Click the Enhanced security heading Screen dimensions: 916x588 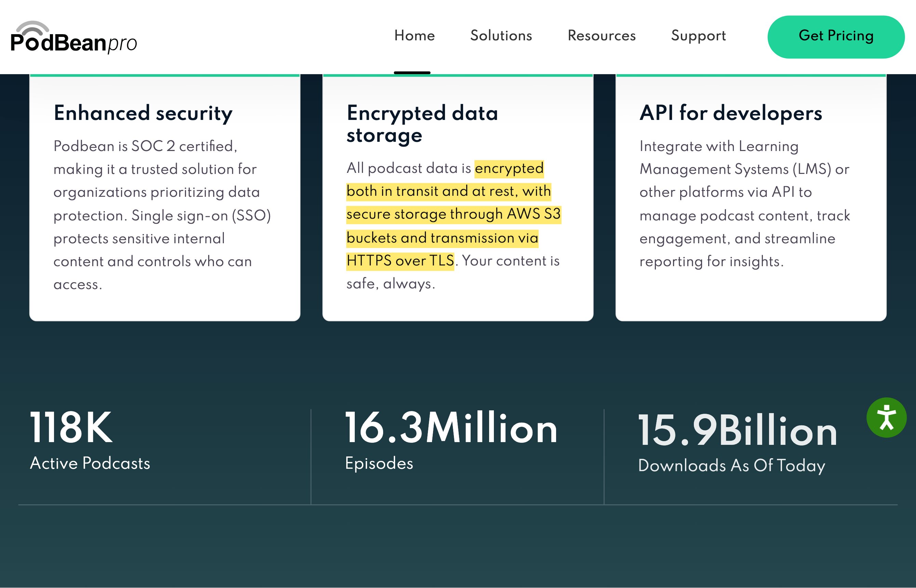143,113
